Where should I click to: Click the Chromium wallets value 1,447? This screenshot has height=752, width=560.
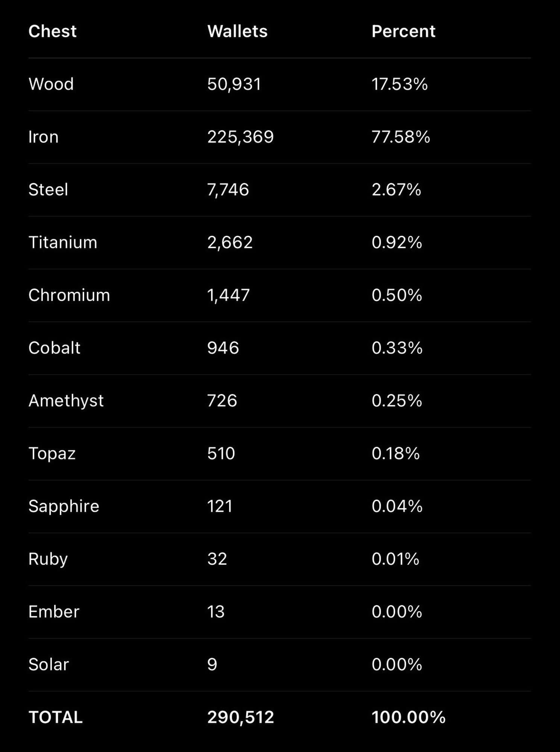pyautogui.click(x=228, y=295)
